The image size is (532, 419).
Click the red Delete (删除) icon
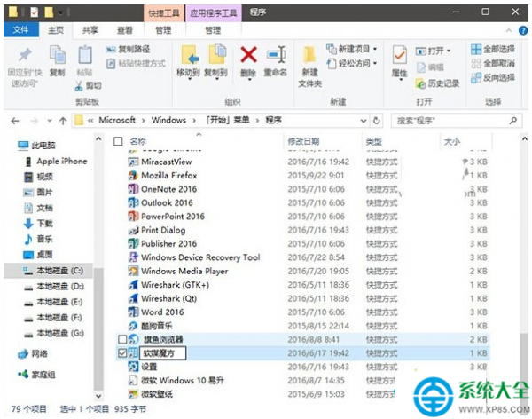(x=248, y=55)
